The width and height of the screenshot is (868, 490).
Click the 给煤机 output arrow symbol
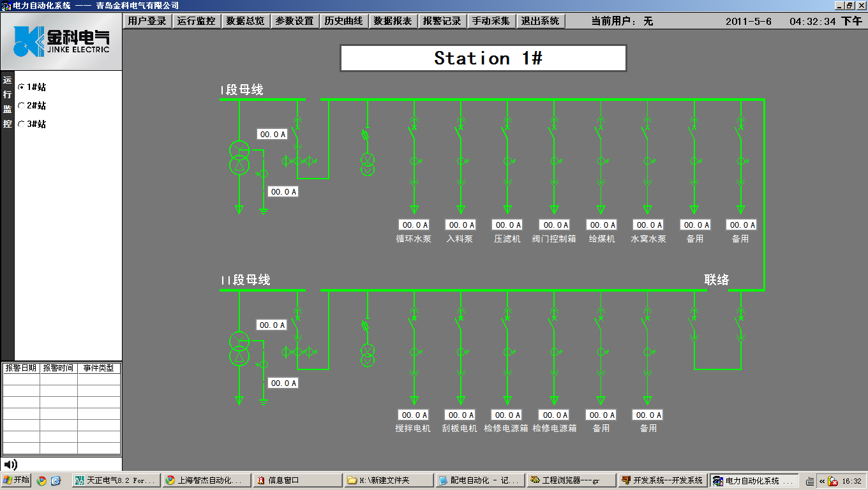point(601,209)
